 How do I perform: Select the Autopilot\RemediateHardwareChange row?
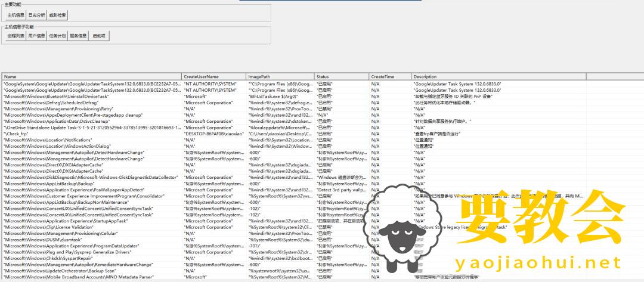click(294, 264)
